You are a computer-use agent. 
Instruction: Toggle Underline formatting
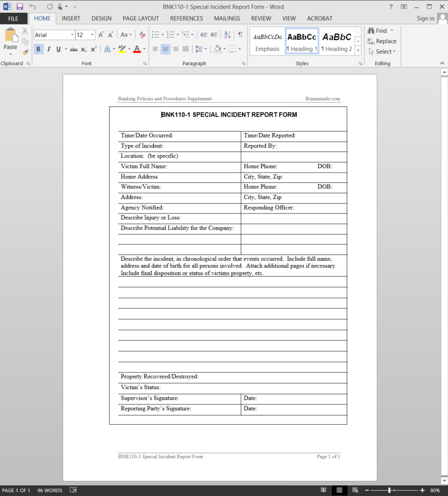coord(58,49)
